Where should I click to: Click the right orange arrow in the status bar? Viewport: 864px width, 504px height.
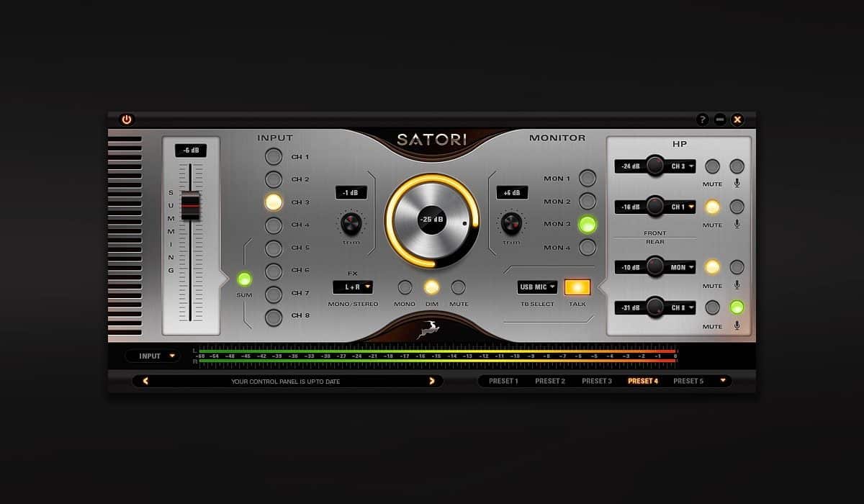pos(432,381)
